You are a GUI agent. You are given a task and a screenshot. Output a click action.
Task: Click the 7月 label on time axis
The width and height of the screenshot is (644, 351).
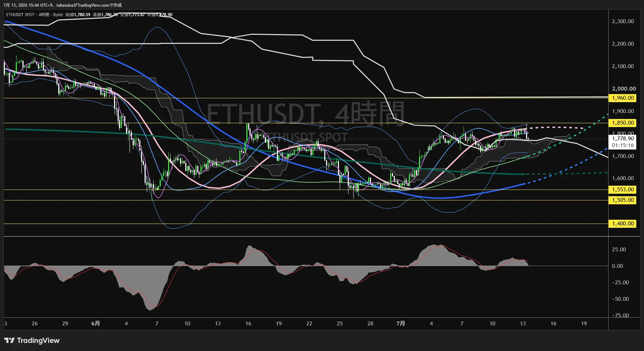(401, 323)
